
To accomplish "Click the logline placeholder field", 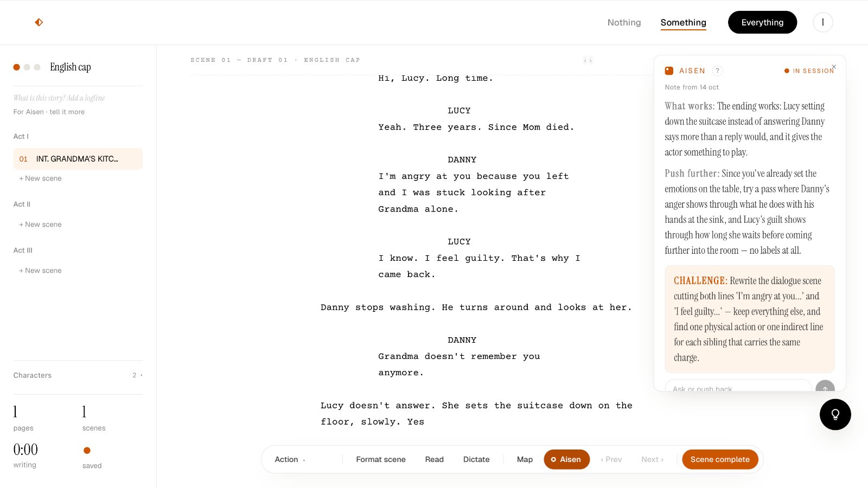I will coord(59,98).
